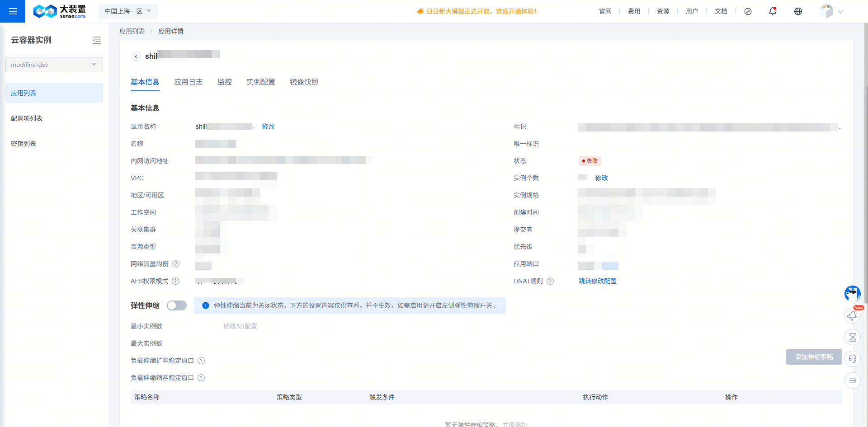The width and height of the screenshot is (868, 427).
Task: Click 修改 link next to display name
Action: (x=268, y=127)
